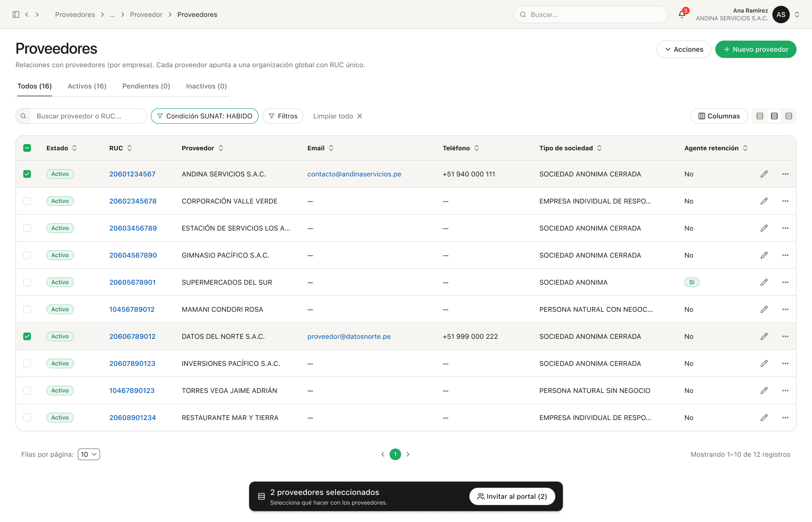Switch to Todos (16) tab

(35, 86)
